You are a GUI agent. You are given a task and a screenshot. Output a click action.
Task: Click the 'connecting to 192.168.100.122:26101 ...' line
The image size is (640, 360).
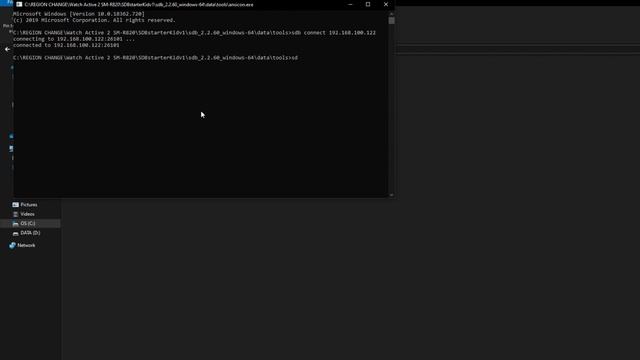coord(74,39)
